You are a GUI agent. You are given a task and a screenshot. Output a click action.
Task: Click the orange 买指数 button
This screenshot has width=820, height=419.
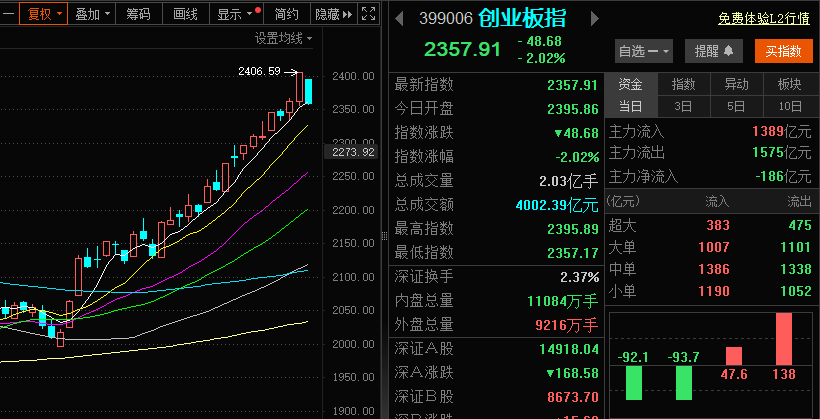click(782, 51)
